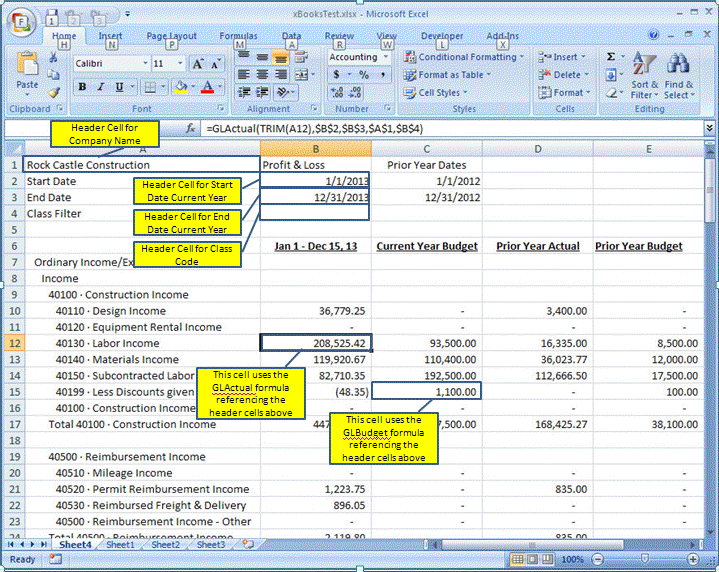Image resolution: width=719 pixels, height=572 pixels.
Task: Open the Formulas ribbon tab
Action: (238, 36)
